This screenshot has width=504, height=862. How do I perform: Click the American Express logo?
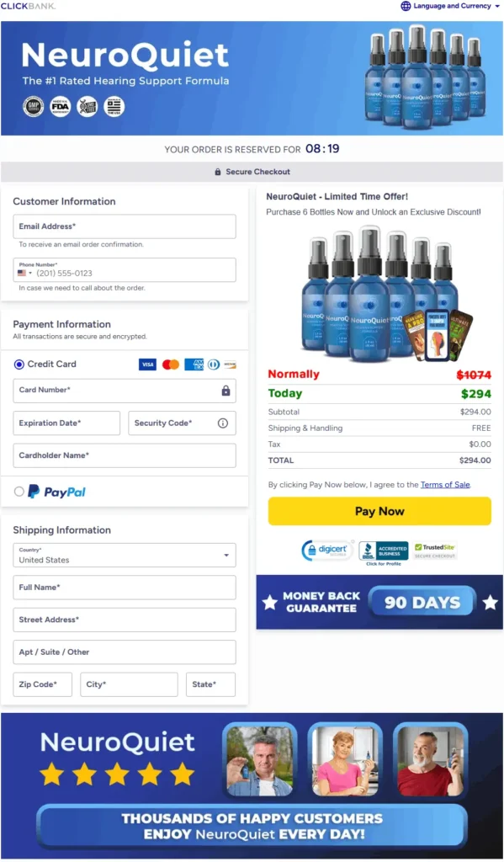pyautogui.click(x=194, y=364)
